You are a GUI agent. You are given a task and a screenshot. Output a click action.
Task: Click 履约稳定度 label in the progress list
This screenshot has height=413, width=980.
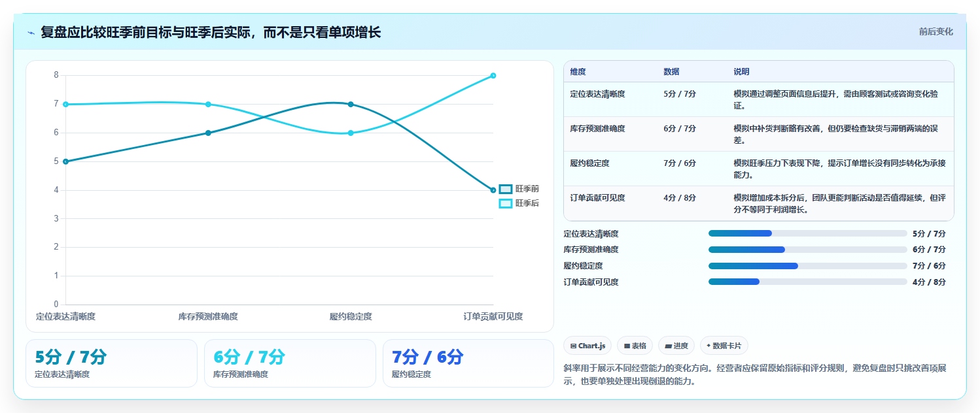583,266
